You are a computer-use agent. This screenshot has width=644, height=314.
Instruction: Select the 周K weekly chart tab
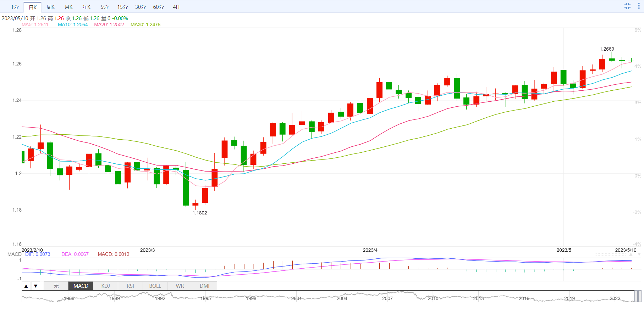[51, 7]
